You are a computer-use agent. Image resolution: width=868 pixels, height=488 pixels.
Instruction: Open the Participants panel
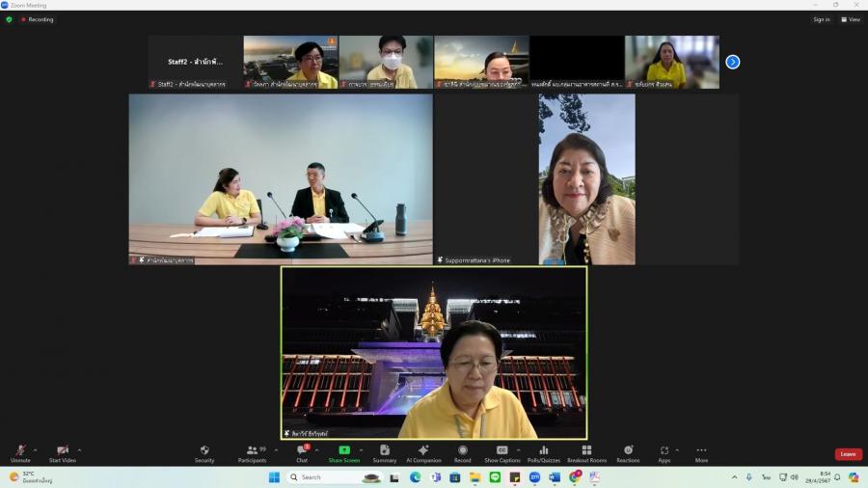(x=253, y=450)
